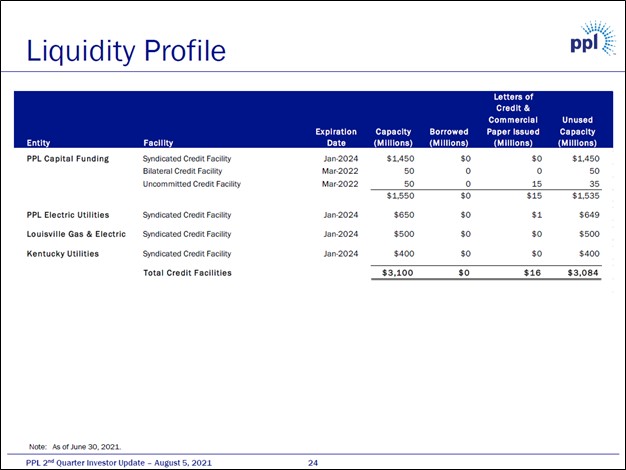Click the Uncommitted Credit Facility row label

[192, 184]
